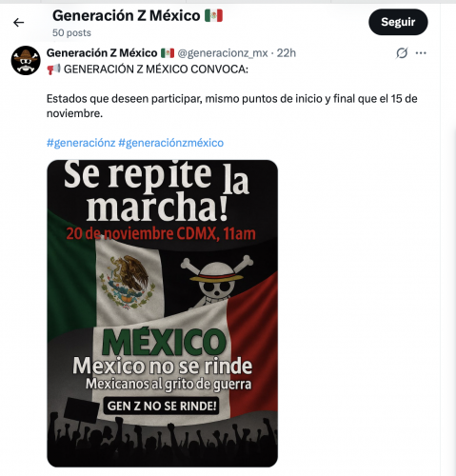Click the flag emoji beside the post author name
This screenshot has width=456, height=476.
tap(168, 53)
